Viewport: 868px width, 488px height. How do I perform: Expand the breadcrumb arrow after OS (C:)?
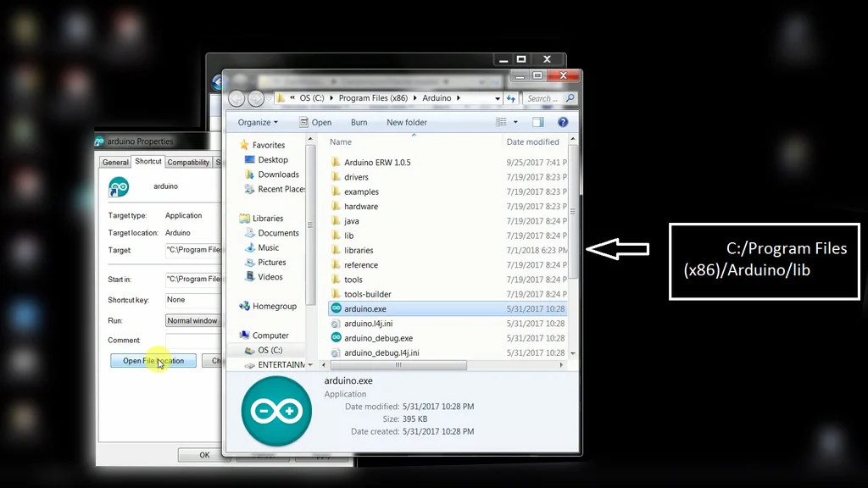coord(331,98)
